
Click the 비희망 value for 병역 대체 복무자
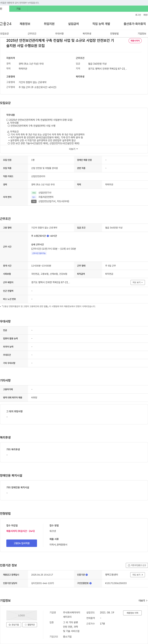(34, 397)
